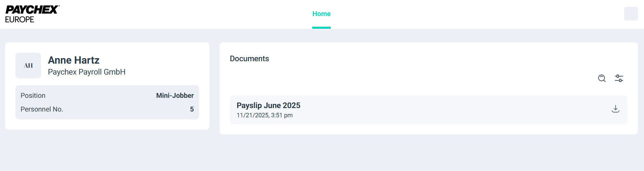Screen dimensions: 644x171
Task: Open the Home tab
Action: 321,14
